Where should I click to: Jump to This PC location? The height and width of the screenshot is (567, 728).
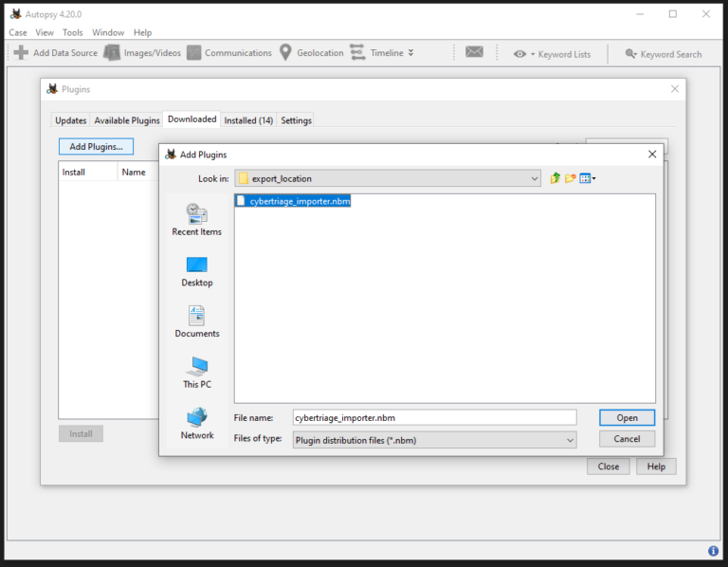pyautogui.click(x=197, y=373)
